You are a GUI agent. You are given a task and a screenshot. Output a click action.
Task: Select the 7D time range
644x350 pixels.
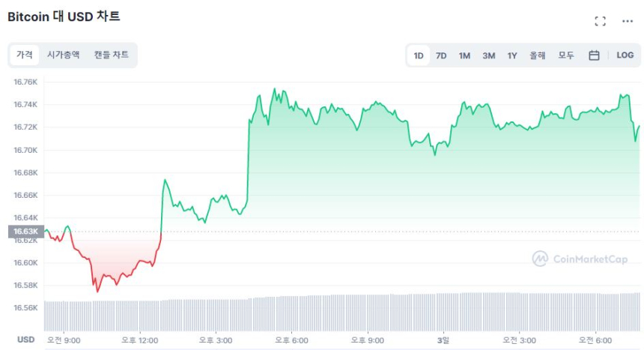441,55
